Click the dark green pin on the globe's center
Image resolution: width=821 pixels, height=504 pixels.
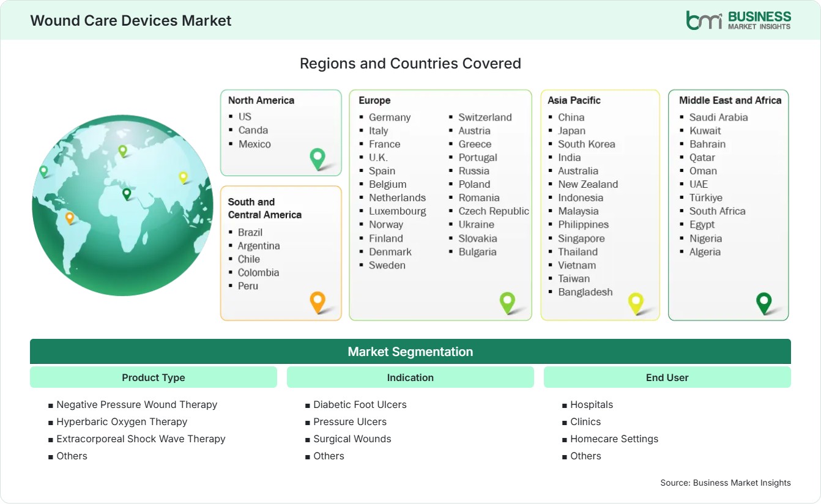point(127,194)
